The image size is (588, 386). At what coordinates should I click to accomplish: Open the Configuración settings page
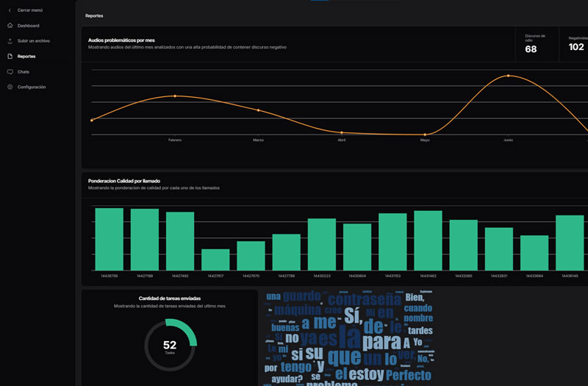point(32,87)
